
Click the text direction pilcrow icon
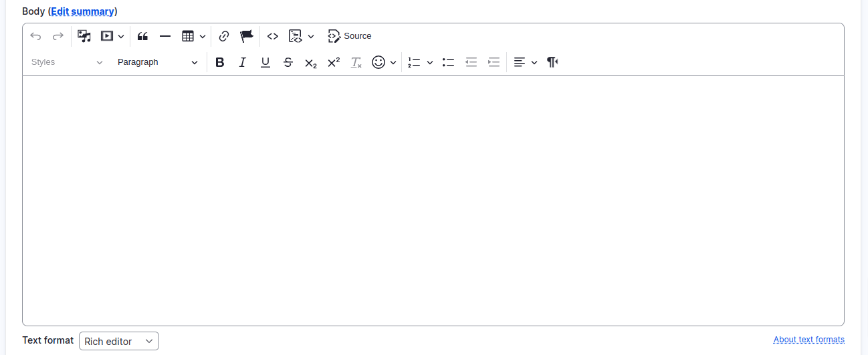[552, 62]
